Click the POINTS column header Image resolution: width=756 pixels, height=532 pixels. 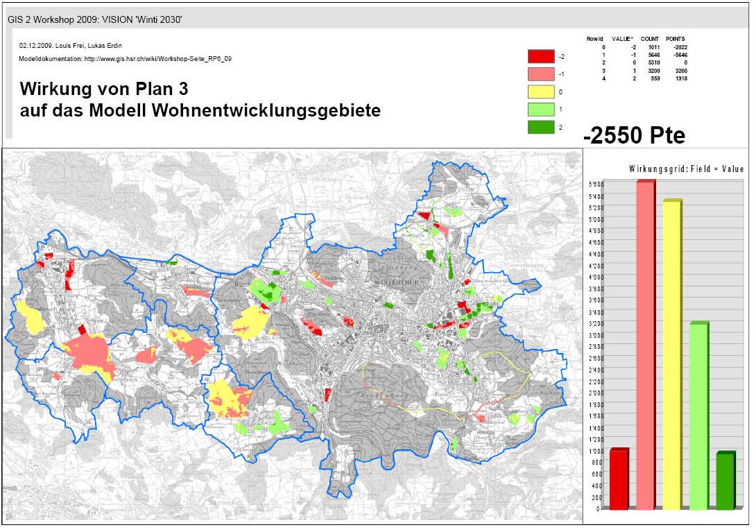pos(676,39)
